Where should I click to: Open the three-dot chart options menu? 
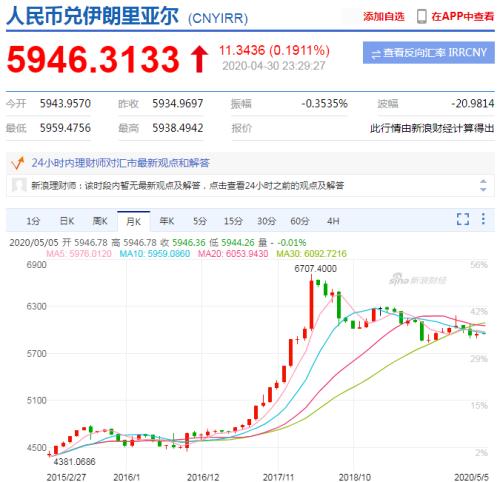(483, 219)
